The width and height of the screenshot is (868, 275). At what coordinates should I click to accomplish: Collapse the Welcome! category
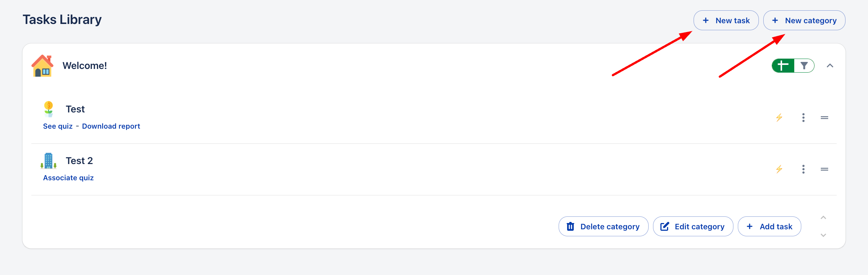(x=830, y=66)
